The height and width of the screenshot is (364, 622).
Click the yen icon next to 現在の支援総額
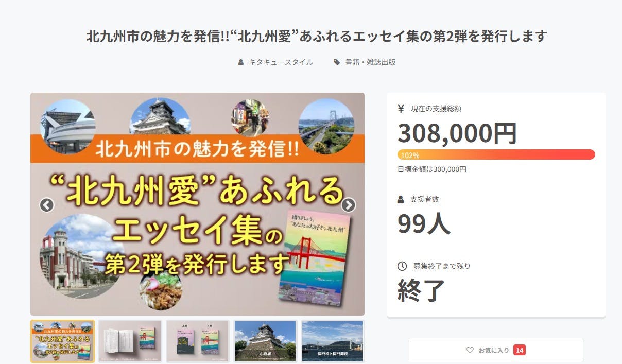click(401, 109)
